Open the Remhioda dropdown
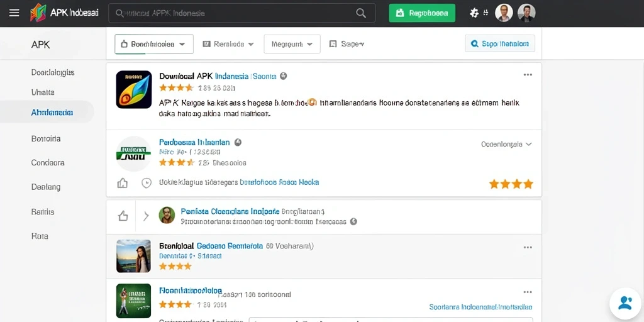Screen dimensions: 644x322 228,44
